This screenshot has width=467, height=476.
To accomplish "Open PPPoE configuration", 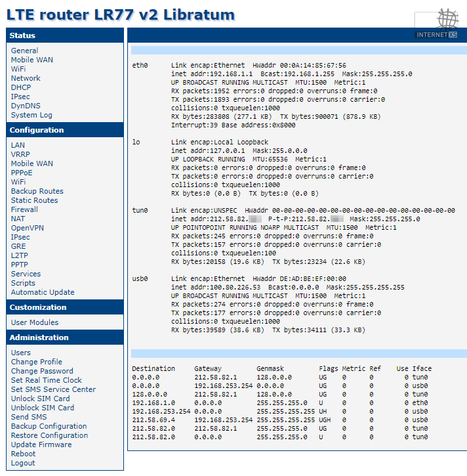I will 22,173.
